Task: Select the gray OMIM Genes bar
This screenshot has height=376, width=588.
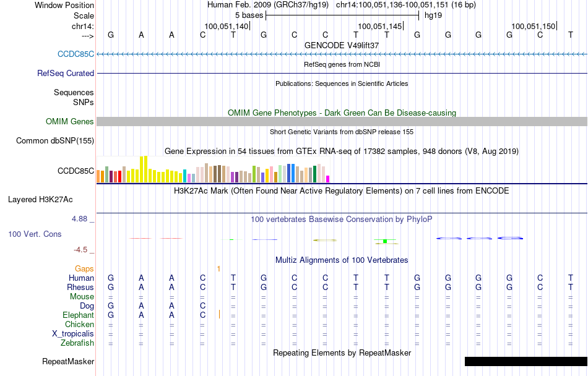Action: (x=342, y=121)
